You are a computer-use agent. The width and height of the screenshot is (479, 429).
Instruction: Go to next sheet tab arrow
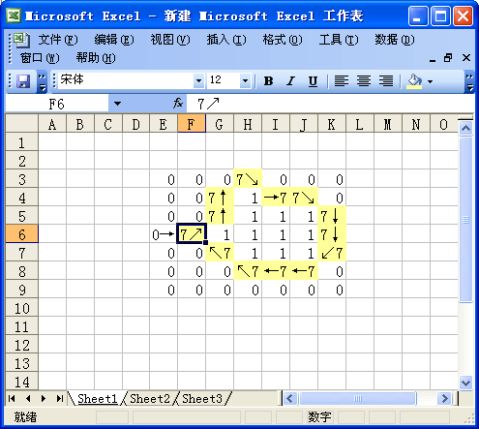44,398
